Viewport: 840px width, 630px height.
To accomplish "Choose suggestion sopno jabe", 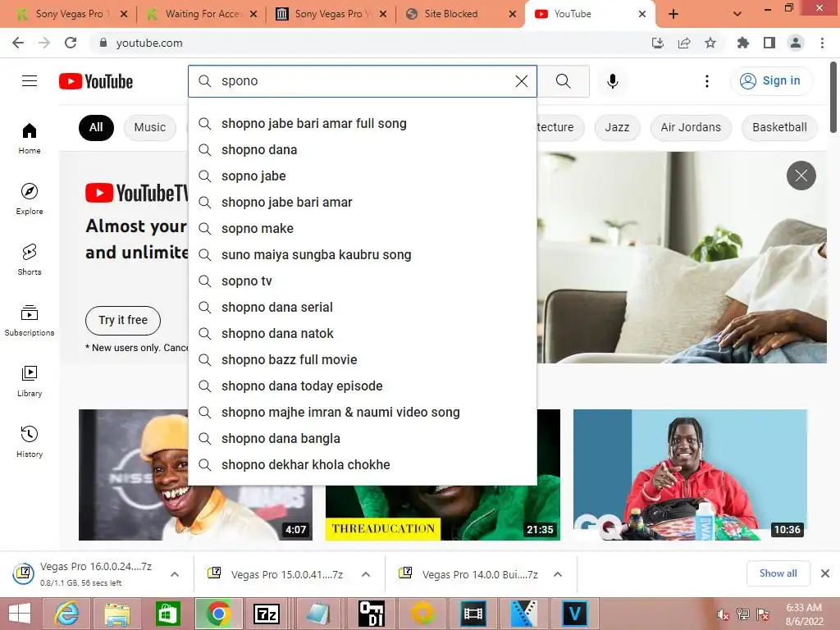I will coord(363,176).
